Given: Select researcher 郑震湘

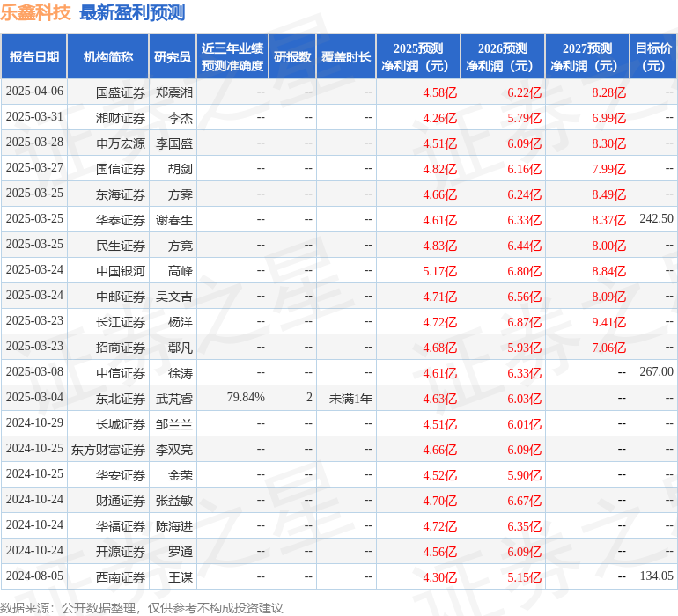Looking at the screenshot, I should point(174,92).
